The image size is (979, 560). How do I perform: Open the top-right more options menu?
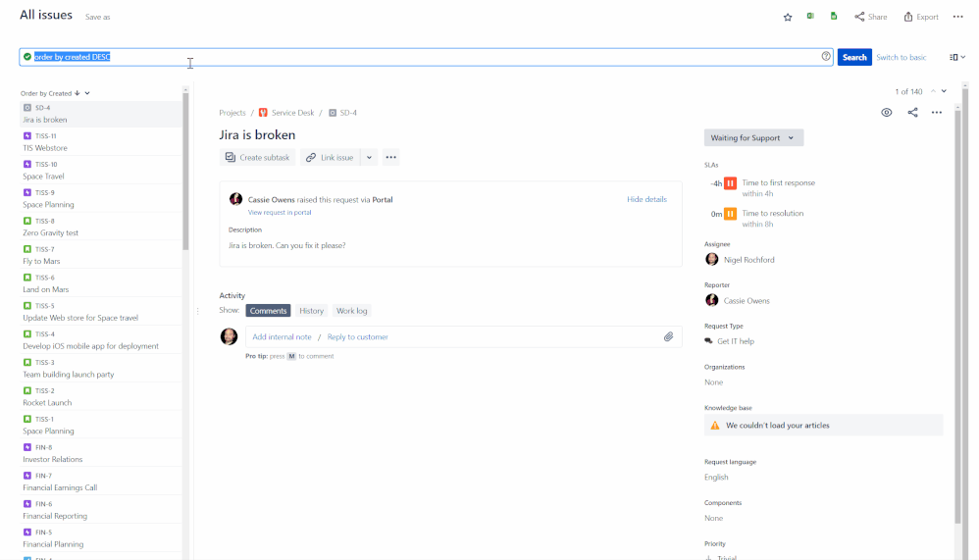957,17
